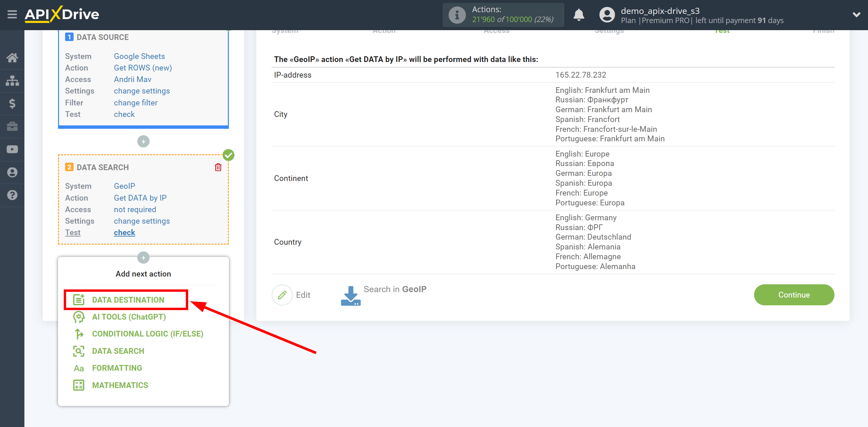Click username demo_apix-drive_s3
Image resolution: width=868 pixels, height=427 pixels.
click(x=660, y=11)
